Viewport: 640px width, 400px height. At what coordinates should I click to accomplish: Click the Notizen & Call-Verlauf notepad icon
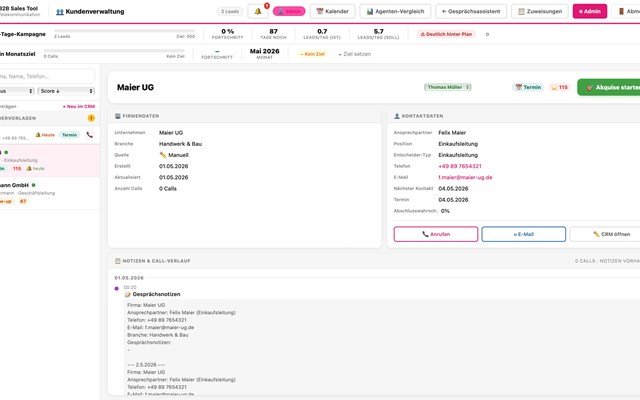coord(118,261)
